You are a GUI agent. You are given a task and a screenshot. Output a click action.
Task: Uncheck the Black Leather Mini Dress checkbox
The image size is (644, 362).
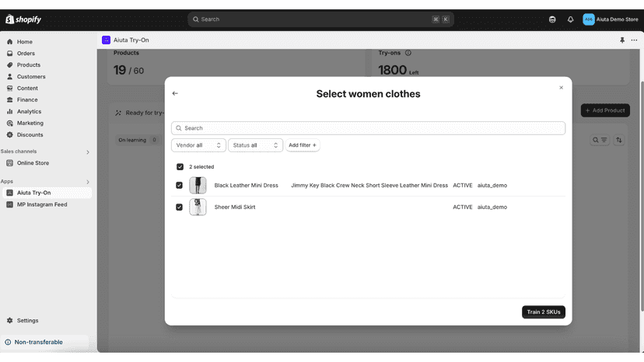[179, 186]
